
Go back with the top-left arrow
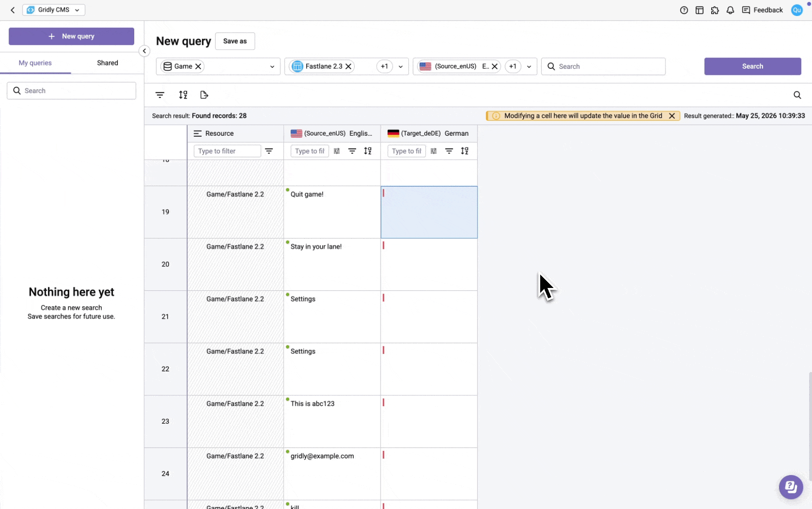point(13,10)
